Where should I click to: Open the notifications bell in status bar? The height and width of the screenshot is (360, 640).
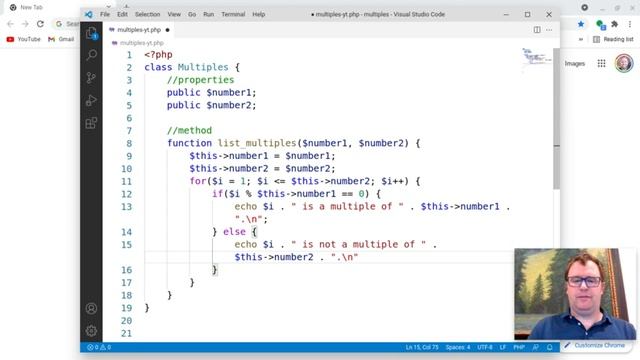(549, 347)
